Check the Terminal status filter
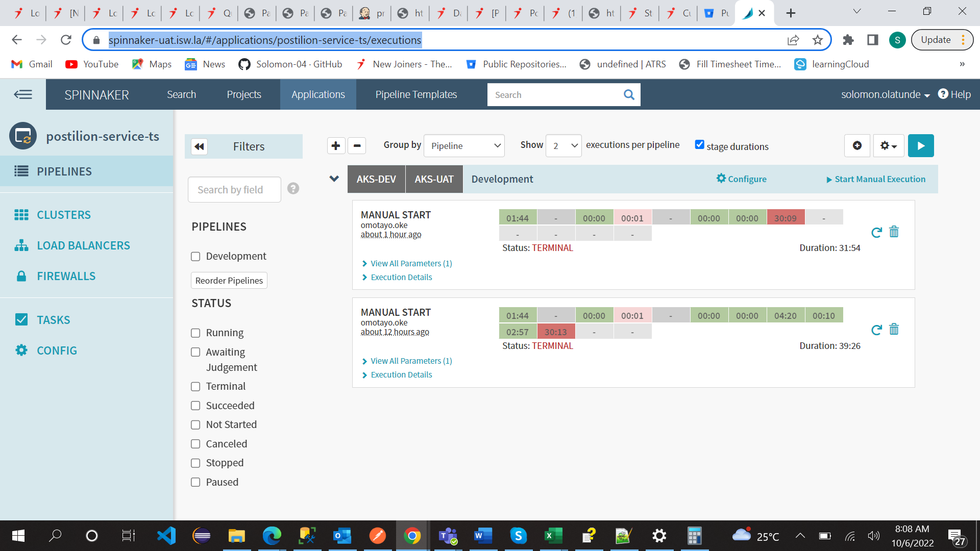Viewport: 980px width, 551px height. coord(195,387)
